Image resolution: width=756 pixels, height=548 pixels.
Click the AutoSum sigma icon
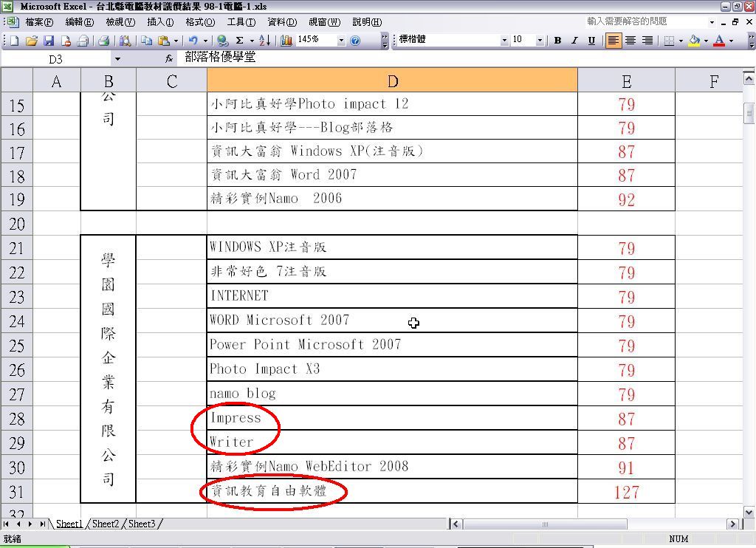(x=240, y=41)
